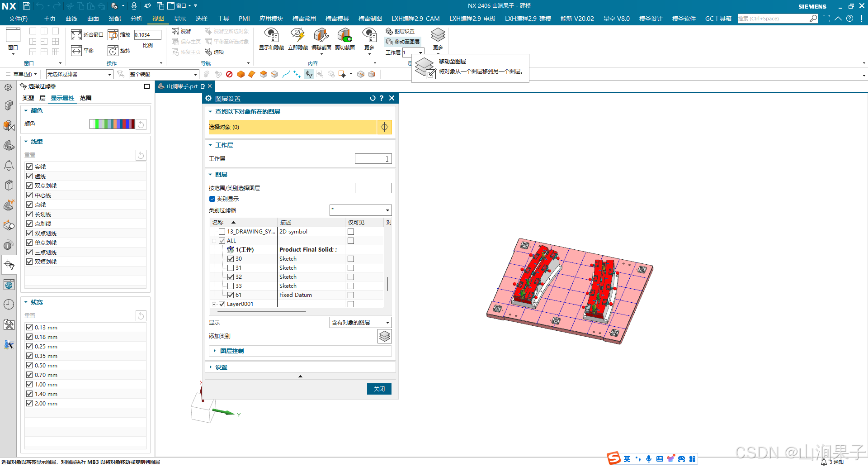Click the 适合窗口 fit-to-window icon
Screen dimensions: 868x467
pos(76,35)
